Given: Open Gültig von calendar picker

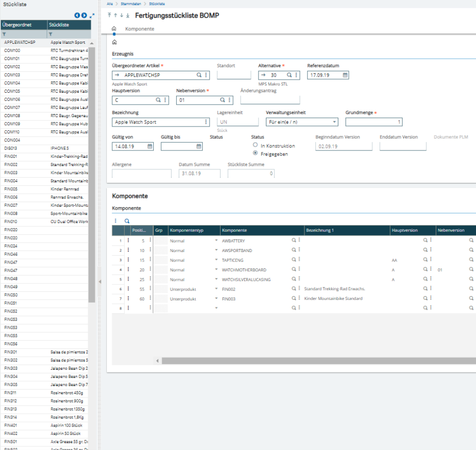Looking at the screenshot, I should [150, 146].
